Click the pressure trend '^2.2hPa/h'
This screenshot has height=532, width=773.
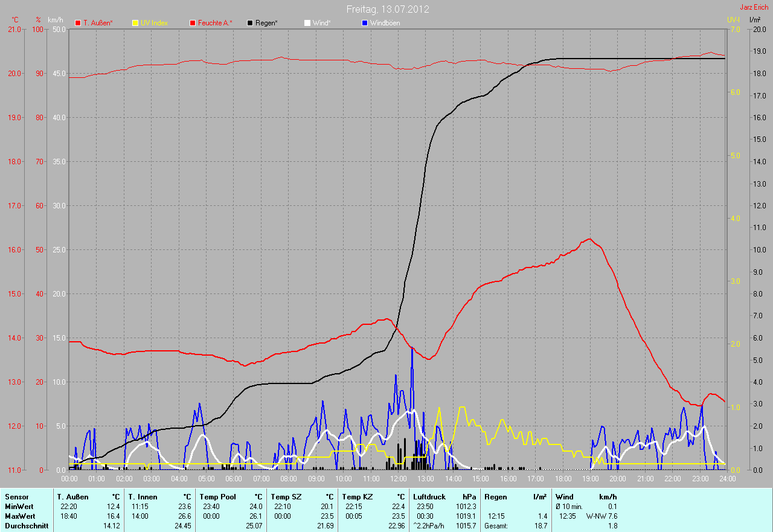click(x=428, y=526)
